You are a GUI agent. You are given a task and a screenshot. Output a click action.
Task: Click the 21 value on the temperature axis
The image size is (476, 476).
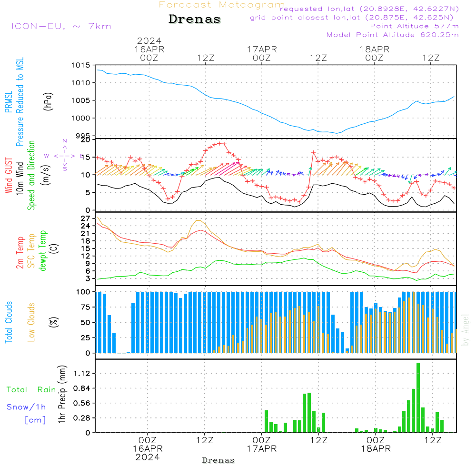pos(86,233)
